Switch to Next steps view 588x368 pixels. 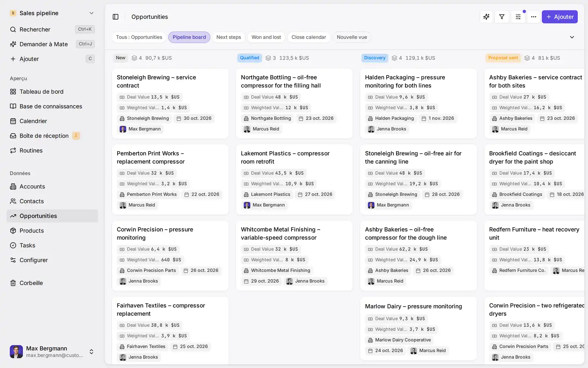click(x=229, y=37)
